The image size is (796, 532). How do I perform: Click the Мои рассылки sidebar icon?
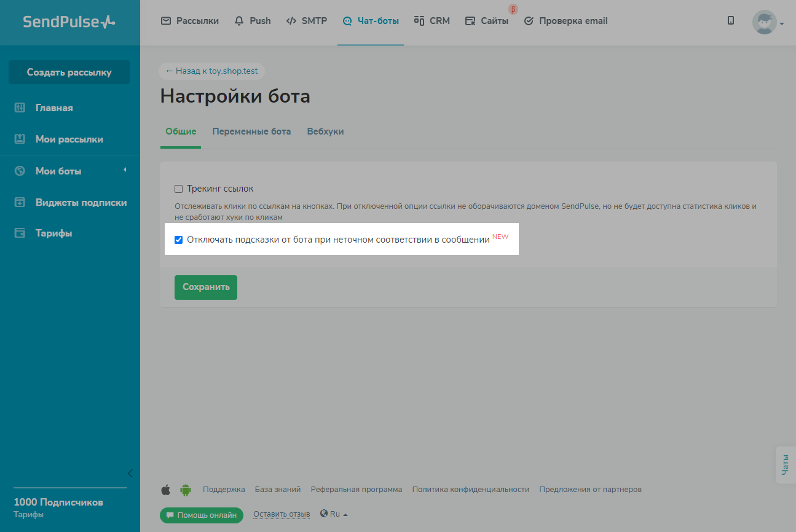20,139
